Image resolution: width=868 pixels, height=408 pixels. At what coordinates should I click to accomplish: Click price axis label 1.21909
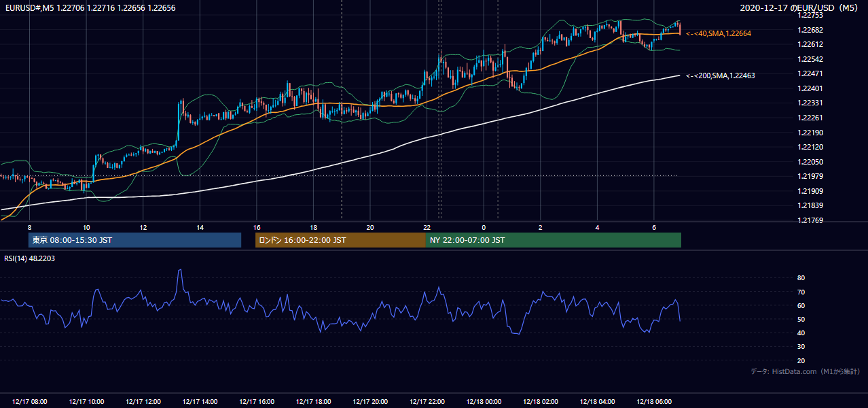point(809,191)
